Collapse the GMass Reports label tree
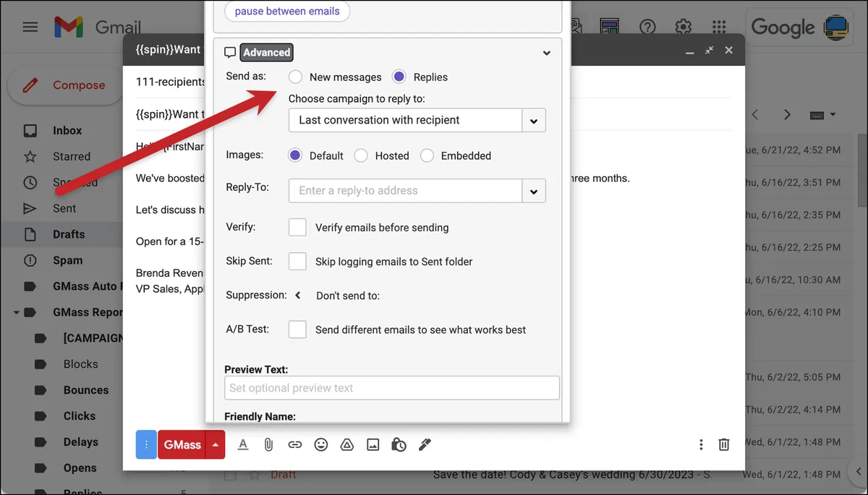 (x=16, y=313)
